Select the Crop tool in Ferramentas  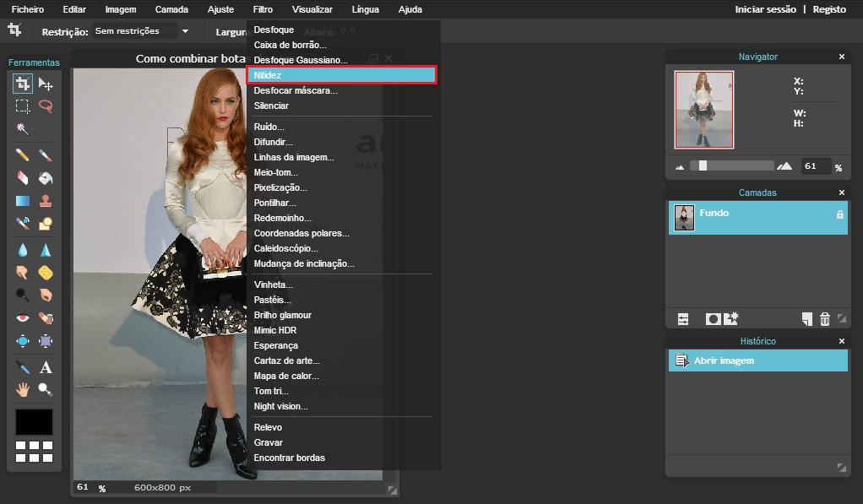tap(23, 84)
